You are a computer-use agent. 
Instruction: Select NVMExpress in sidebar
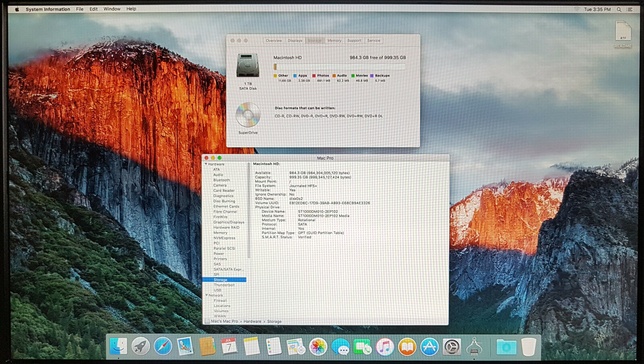pos(224,238)
